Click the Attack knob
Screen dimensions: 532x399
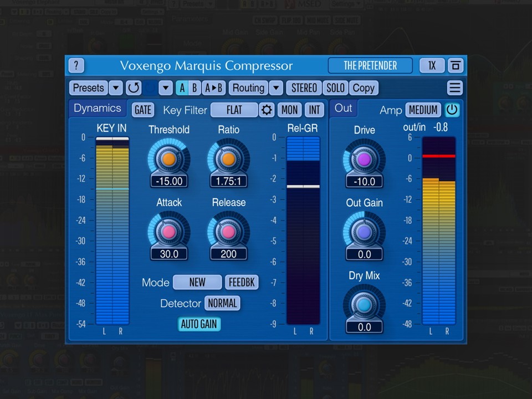tap(168, 232)
